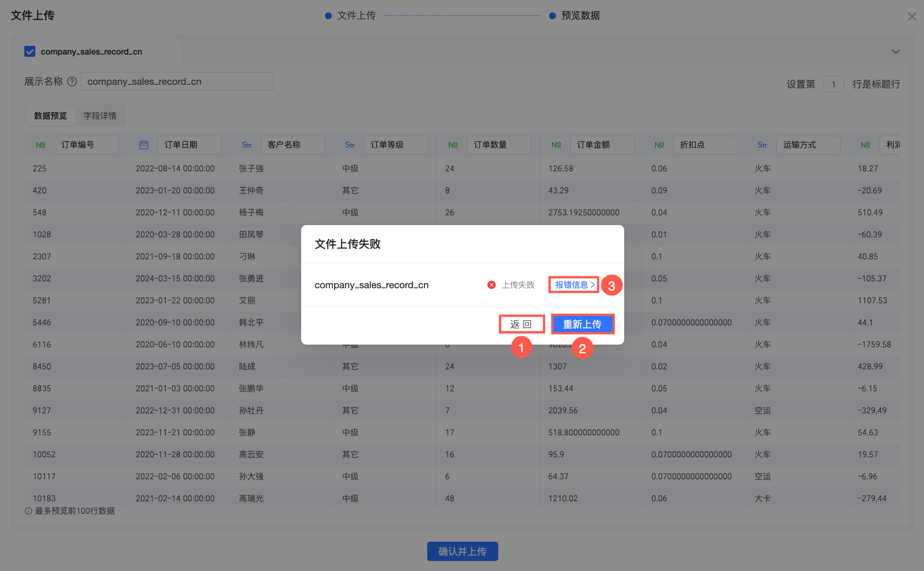
Task: Click the calendar type icon beside 订单日期
Action: tap(143, 145)
